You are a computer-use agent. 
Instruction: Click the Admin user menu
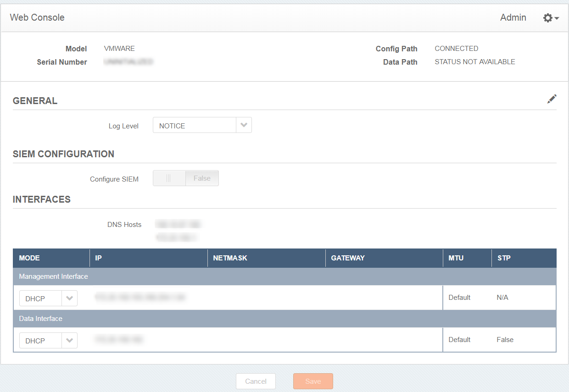tap(513, 18)
